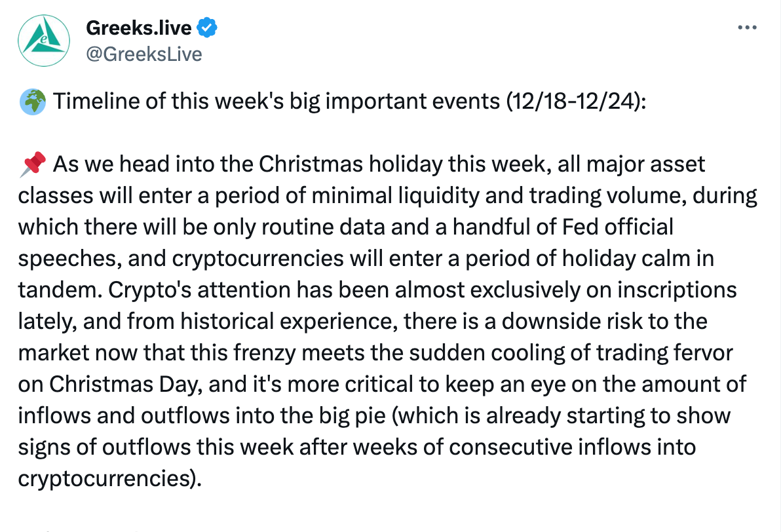Click the globe emoji before Timeline
Screen dimensions: 781x532
point(32,102)
